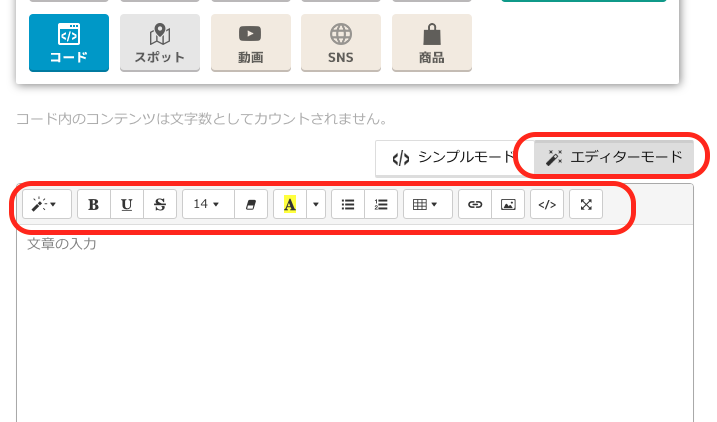Expand the text color options arrow
This screenshot has height=422, width=717.
coord(316,204)
